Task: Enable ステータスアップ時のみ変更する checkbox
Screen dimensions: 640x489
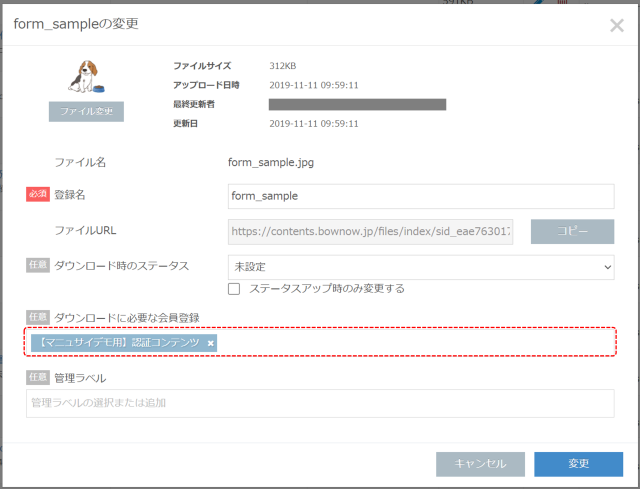Action: click(x=234, y=289)
